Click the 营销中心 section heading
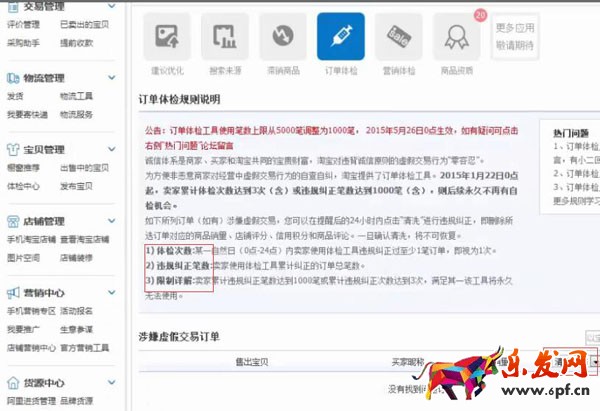Screen dimensions: 600x411 coord(44,293)
